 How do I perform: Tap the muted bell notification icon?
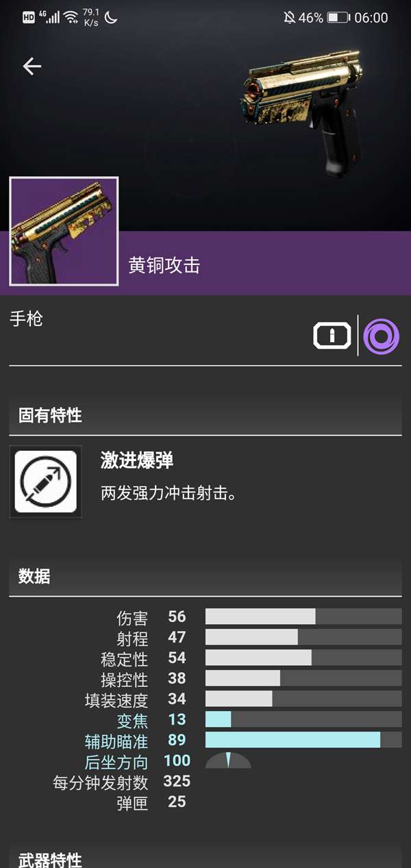[x=289, y=18]
